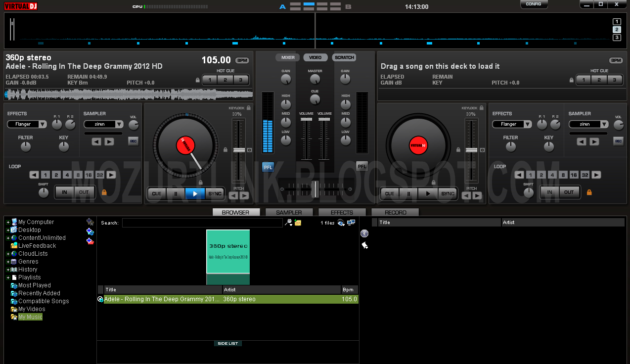
Task: Click the browser search field
Action: click(x=202, y=223)
